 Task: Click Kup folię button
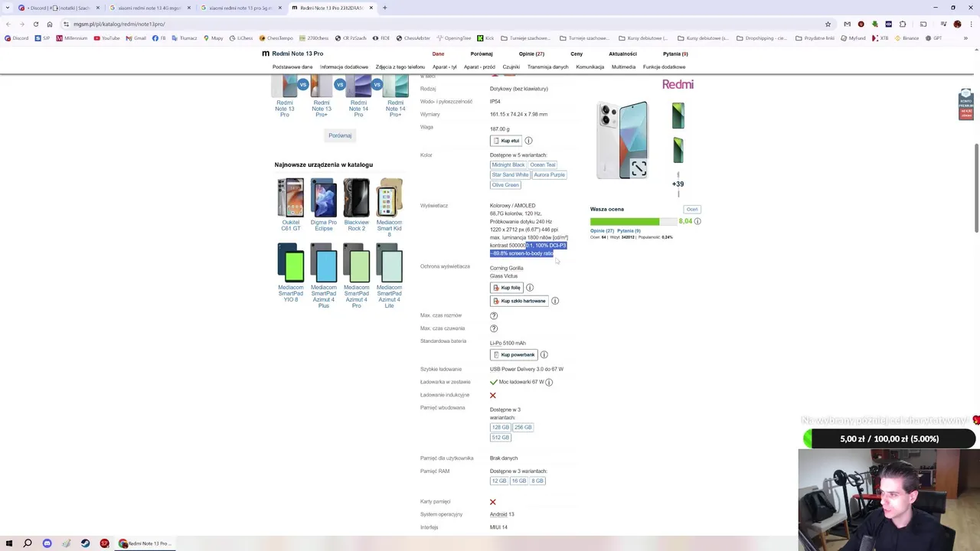[507, 288]
